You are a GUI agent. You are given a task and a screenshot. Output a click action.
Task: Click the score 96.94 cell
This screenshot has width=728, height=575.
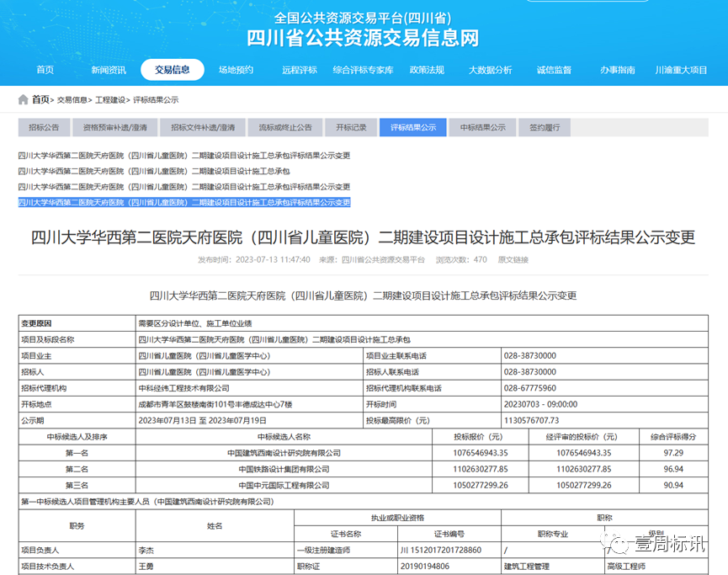pyautogui.click(x=673, y=469)
